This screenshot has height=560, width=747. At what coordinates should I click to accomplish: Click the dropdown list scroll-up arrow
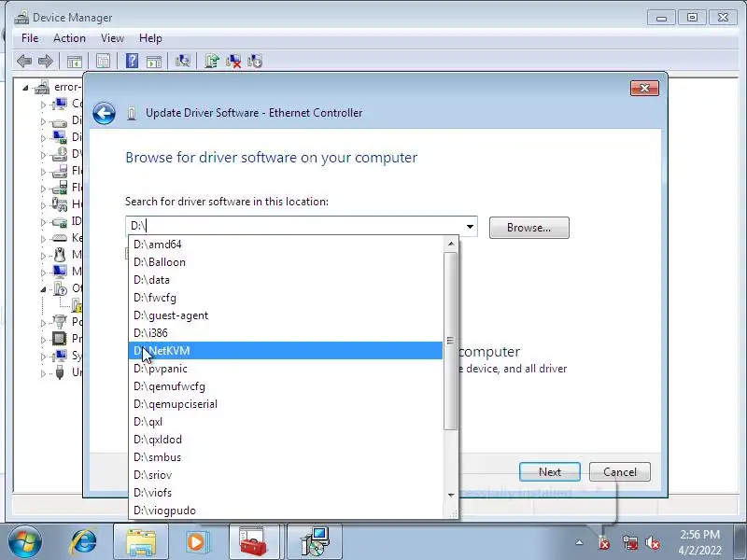click(x=451, y=245)
